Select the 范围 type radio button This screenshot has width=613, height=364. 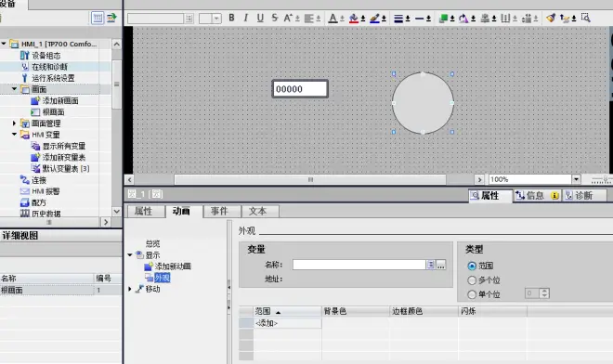click(x=472, y=266)
